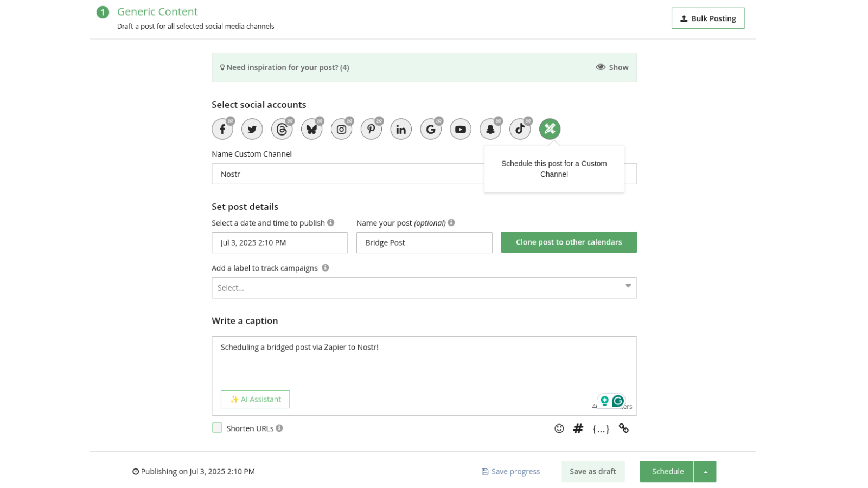
Task: Click the Name your post field
Action: [424, 243]
